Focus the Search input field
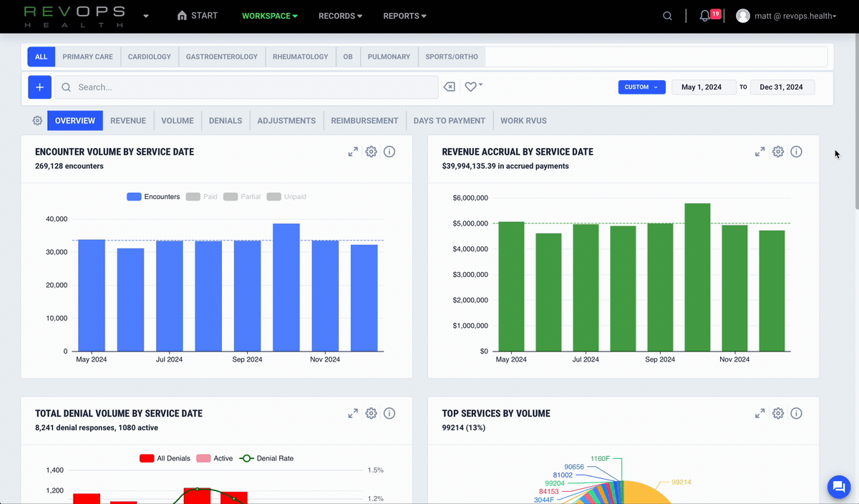Image resolution: width=859 pixels, height=504 pixels. pyautogui.click(x=246, y=87)
